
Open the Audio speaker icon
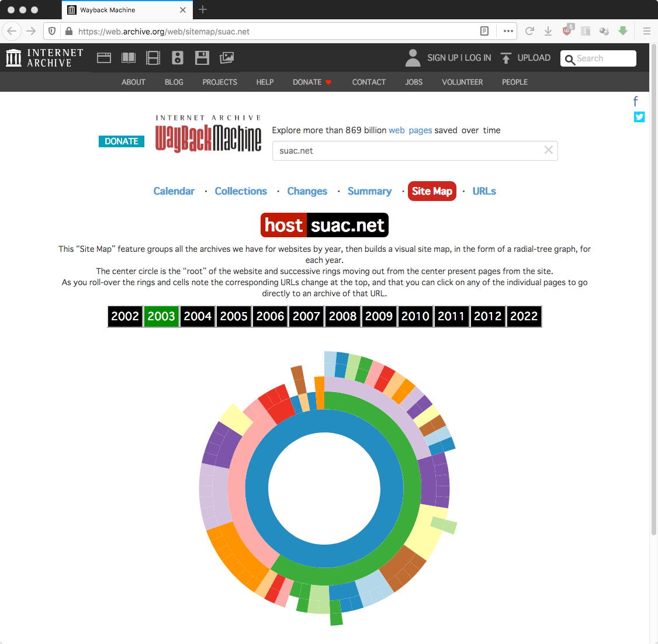(178, 58)
